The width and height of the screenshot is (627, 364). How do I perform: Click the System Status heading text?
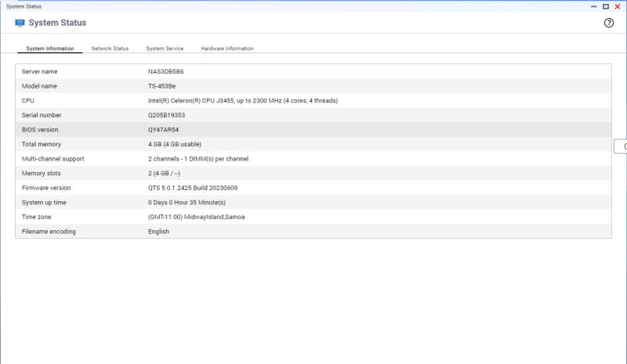coord(57,23)
